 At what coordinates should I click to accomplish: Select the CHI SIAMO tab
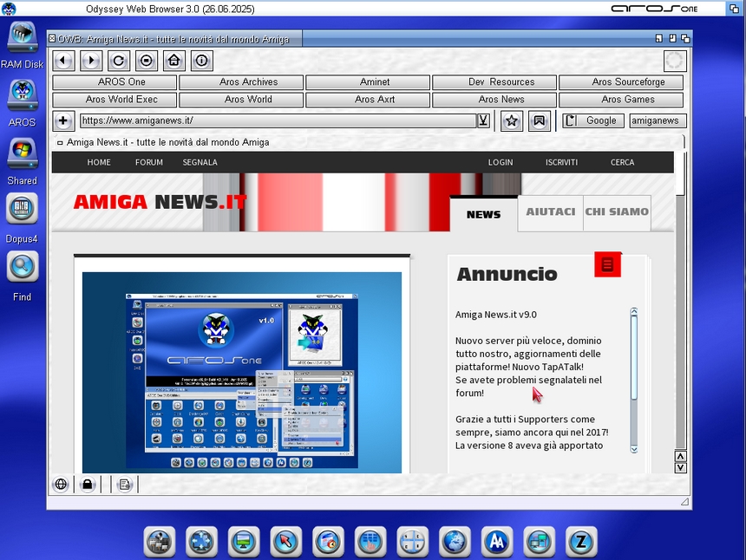[x=617, y=212]
